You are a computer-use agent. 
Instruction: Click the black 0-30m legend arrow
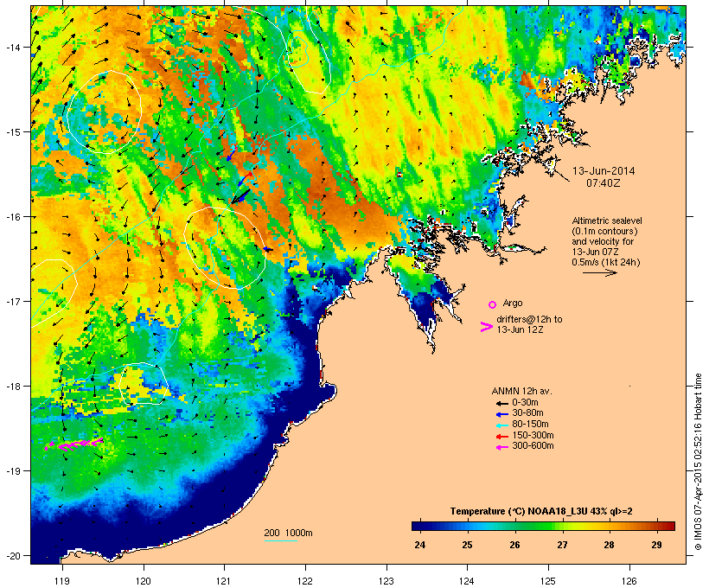coord(501,403)
